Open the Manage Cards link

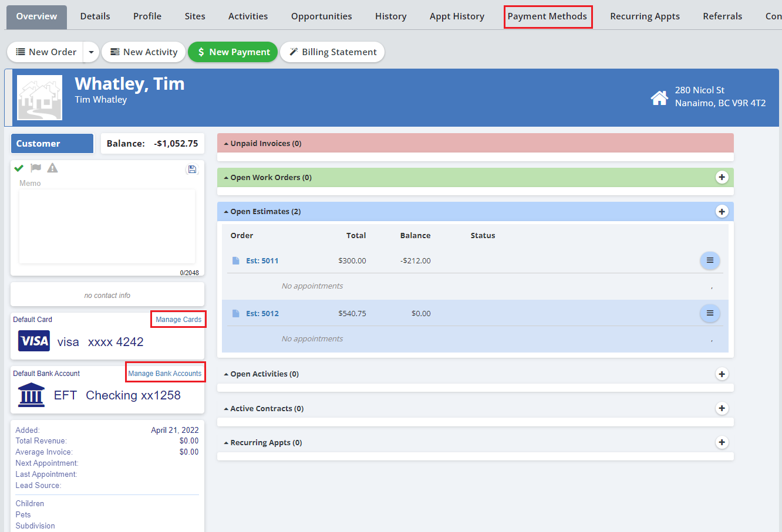[178, 320]
